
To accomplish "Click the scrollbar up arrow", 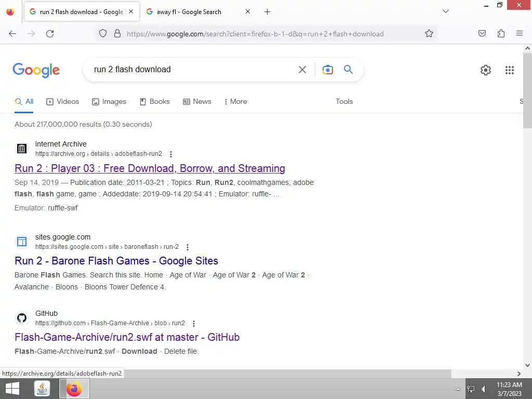I will (x=527, y=48).
